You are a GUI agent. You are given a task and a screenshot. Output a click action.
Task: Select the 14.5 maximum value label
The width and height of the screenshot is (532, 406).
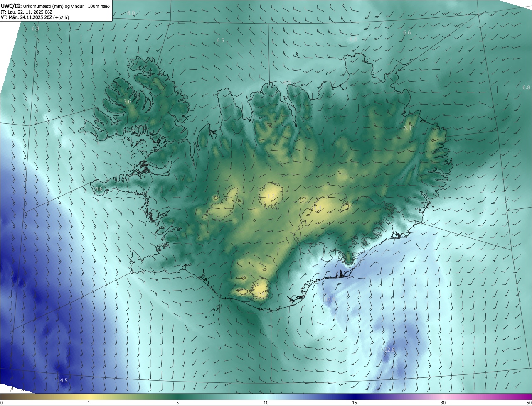coord(62,380)
